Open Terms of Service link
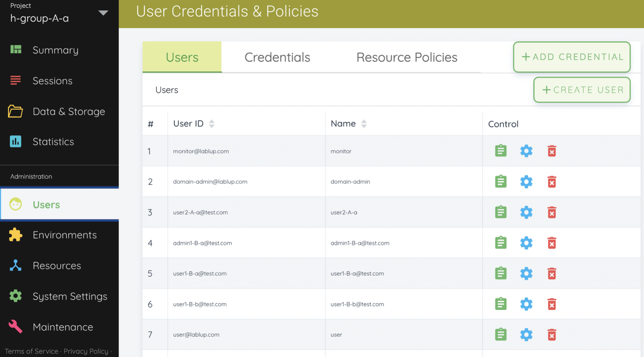Screen dimensions: 644x357 32,351
